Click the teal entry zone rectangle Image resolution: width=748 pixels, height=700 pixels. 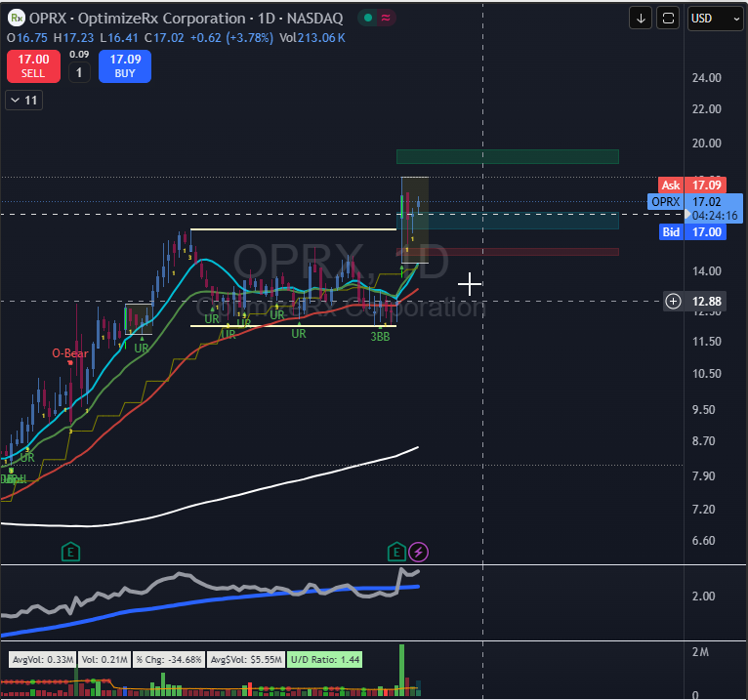508,221
